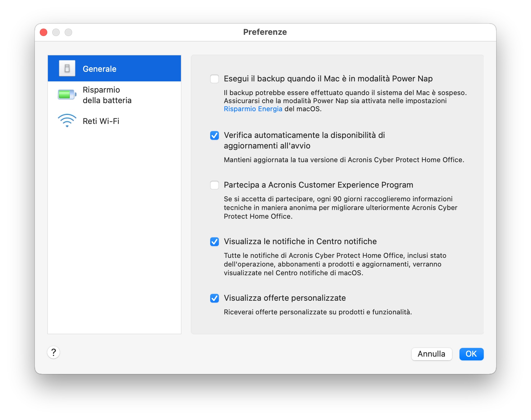Screen dimensions: 531x420
Task: Select the Generale preferences section
Action: [114, 68]
